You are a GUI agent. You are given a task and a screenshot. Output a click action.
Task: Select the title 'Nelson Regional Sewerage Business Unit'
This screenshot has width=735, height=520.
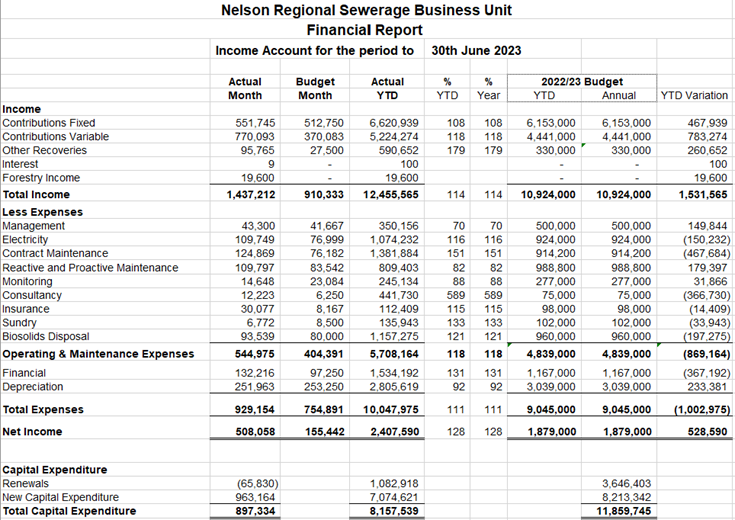[366, 10]
